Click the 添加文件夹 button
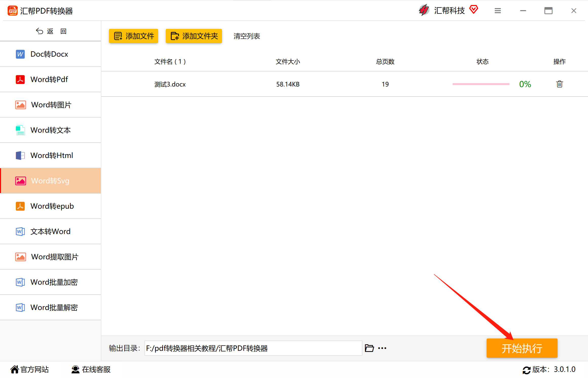 tap(194, 36)
